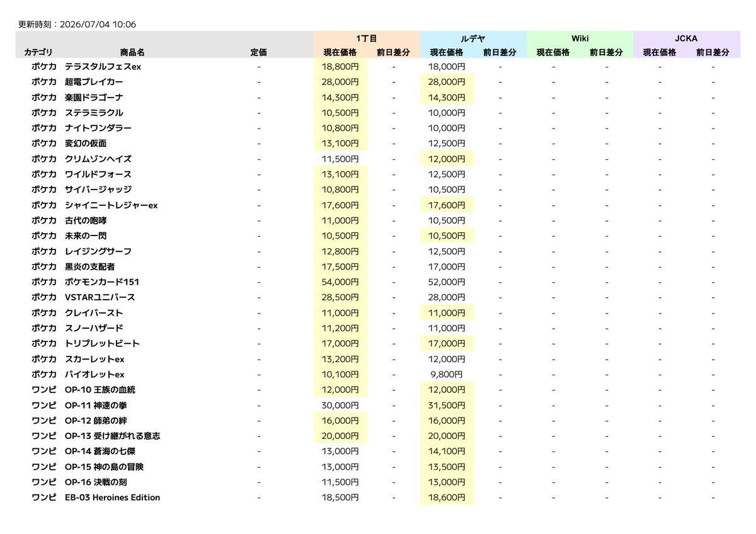The height and width of the screenshot is (534, 756).
Task: Click the 17,500円 price for 黒炎の支配者
Action: (340, 266)
